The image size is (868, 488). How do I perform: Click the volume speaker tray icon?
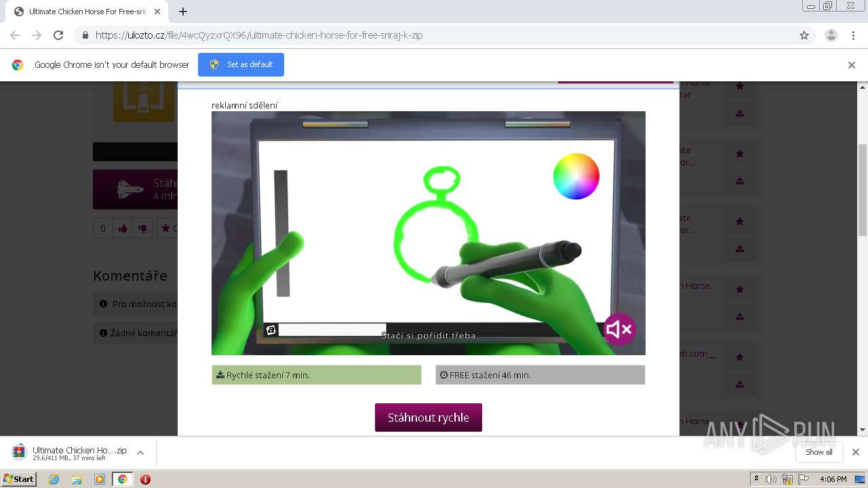point(771,479)
